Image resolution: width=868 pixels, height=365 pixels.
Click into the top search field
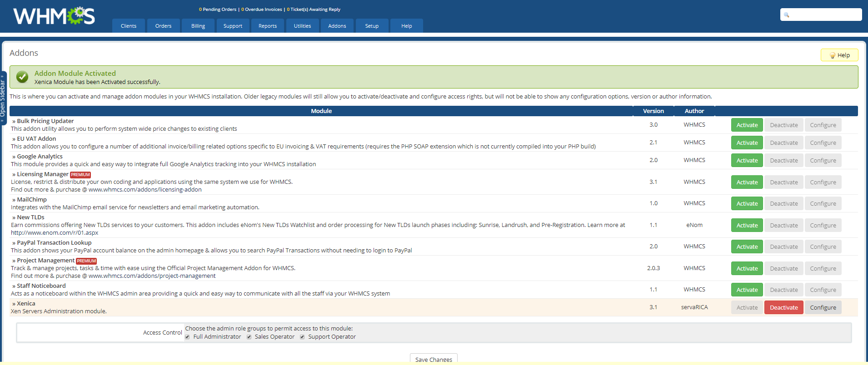(821, 15)
